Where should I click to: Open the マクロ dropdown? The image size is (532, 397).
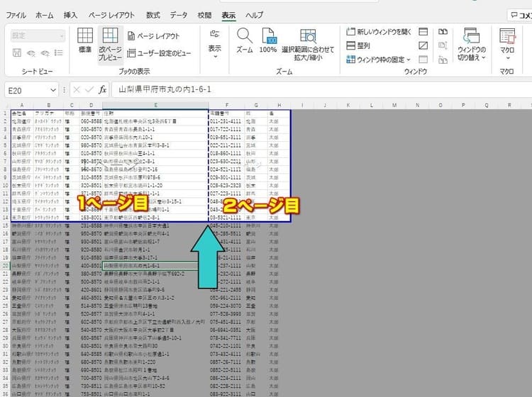(x=507, y=45)
